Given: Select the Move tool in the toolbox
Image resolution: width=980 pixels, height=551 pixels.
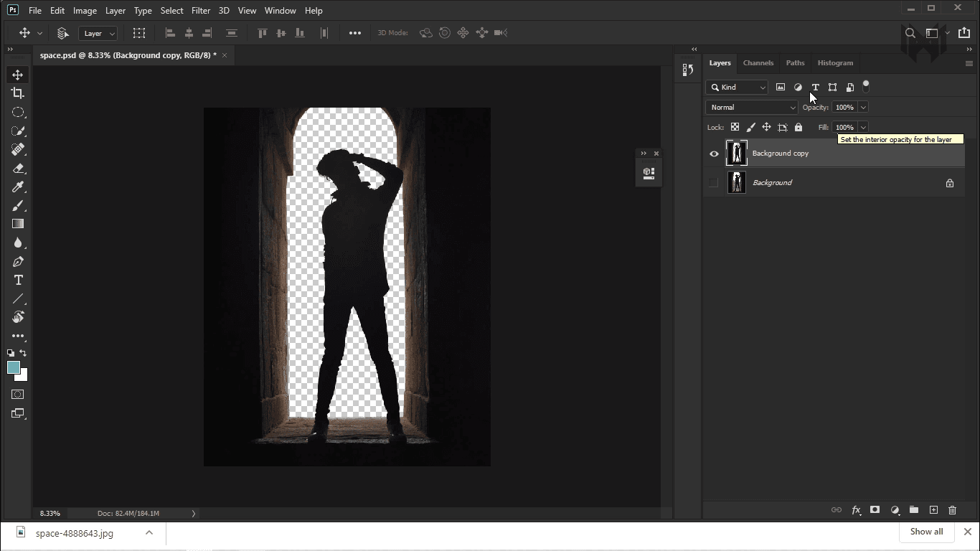Looking at the screenshot, I should coord(18,75).
